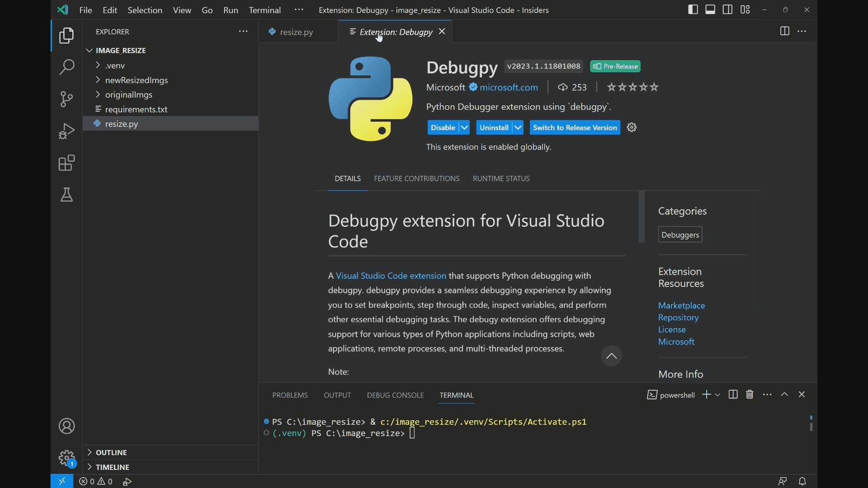Click the Uninstall button
The height and width of the screenshot is (488, 868).
(x=494, y=127)
